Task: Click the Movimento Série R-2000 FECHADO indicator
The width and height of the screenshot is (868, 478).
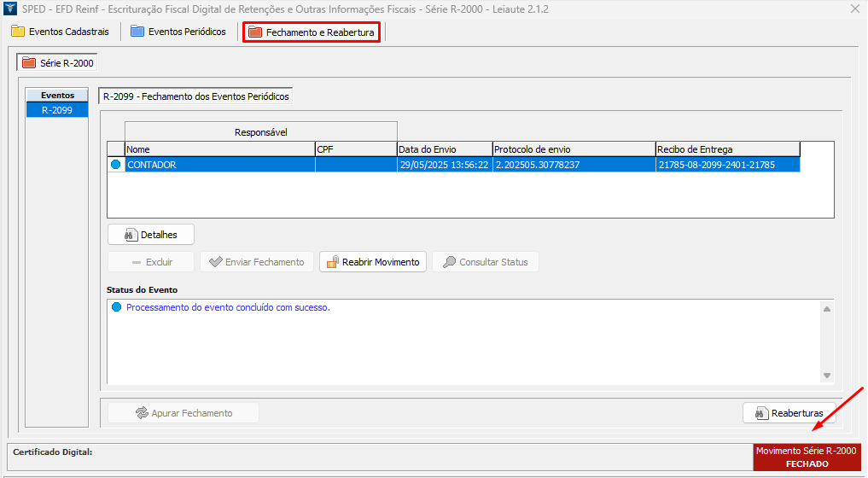Action: coord(807,457)
